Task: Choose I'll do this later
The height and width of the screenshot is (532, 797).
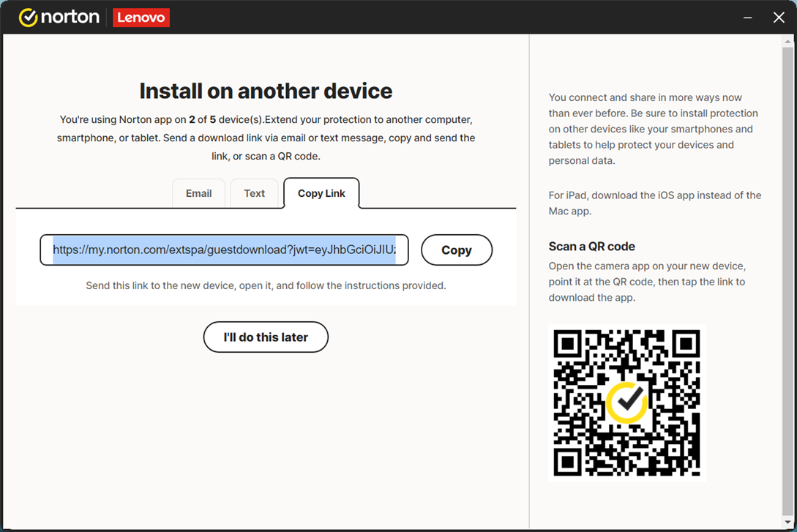Action: coord(266,337)
